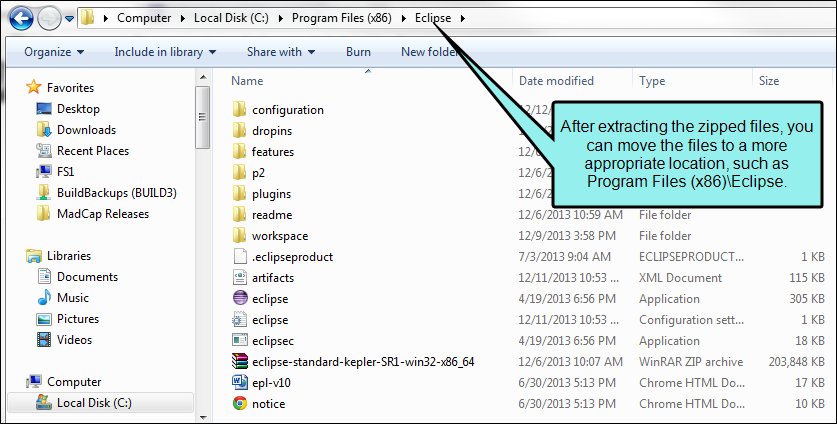Select the workspace folder icon
This screenshot has width=837, height=424.
(240, 235)
